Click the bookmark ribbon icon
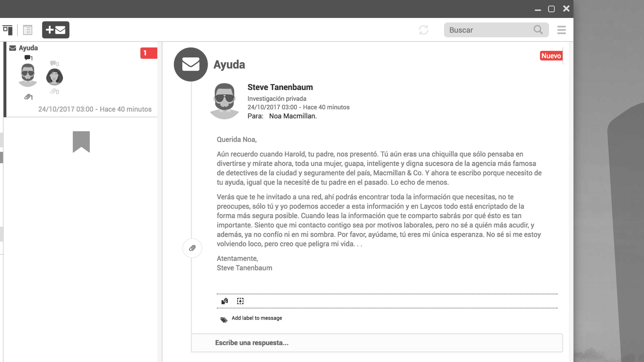 click(81, 142)
